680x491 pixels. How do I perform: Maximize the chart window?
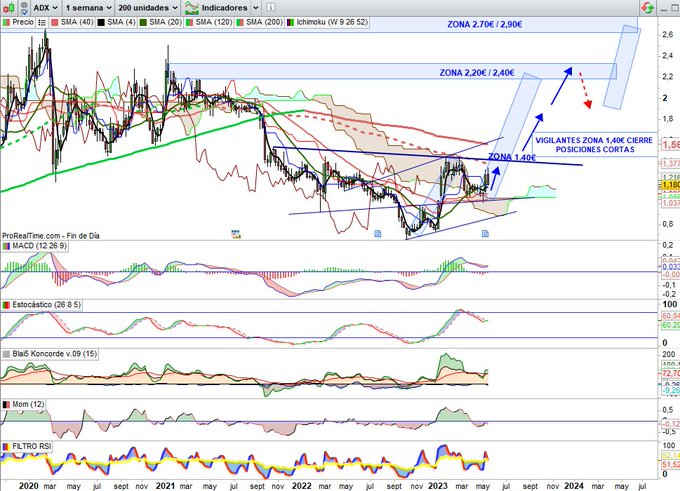pos(675,8)
